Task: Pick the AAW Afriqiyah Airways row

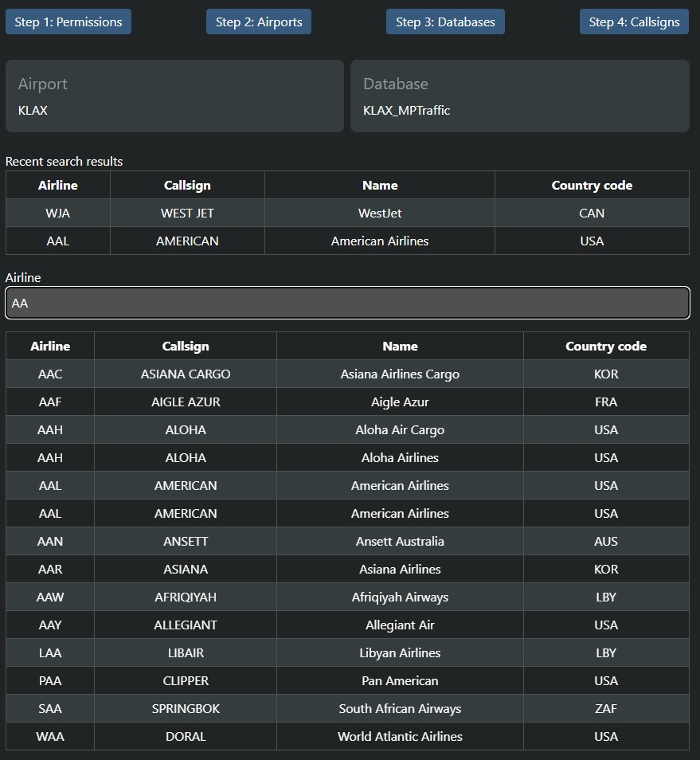Action: (x=347, y=597)
